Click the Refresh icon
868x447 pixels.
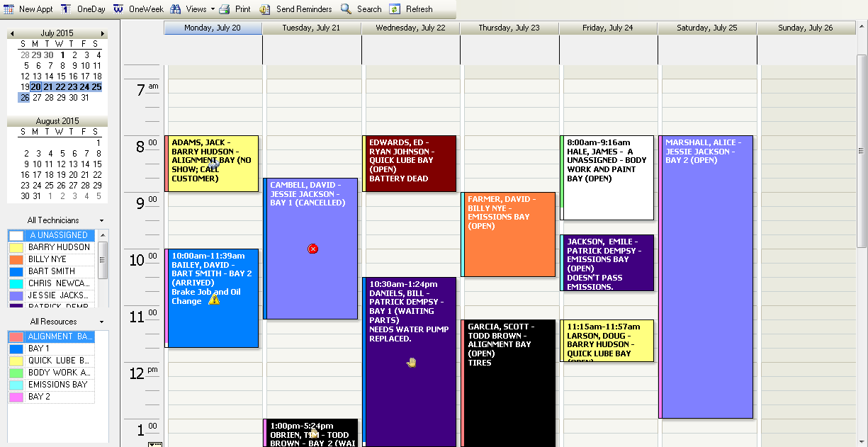[x=395, y=9]
